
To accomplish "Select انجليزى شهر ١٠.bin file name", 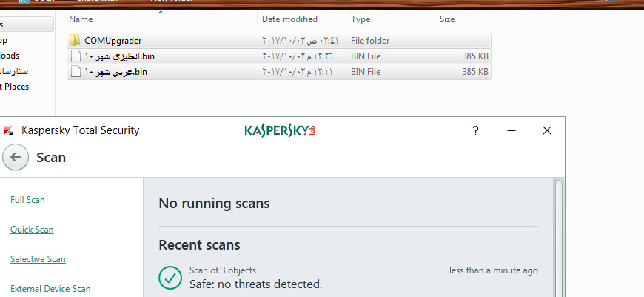I will (x=119, y=56).
